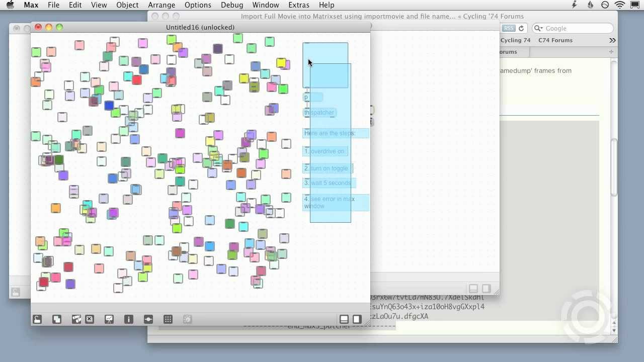Open the Extras menu
Screen dimensions: 644x362
(x=299, y=5)
